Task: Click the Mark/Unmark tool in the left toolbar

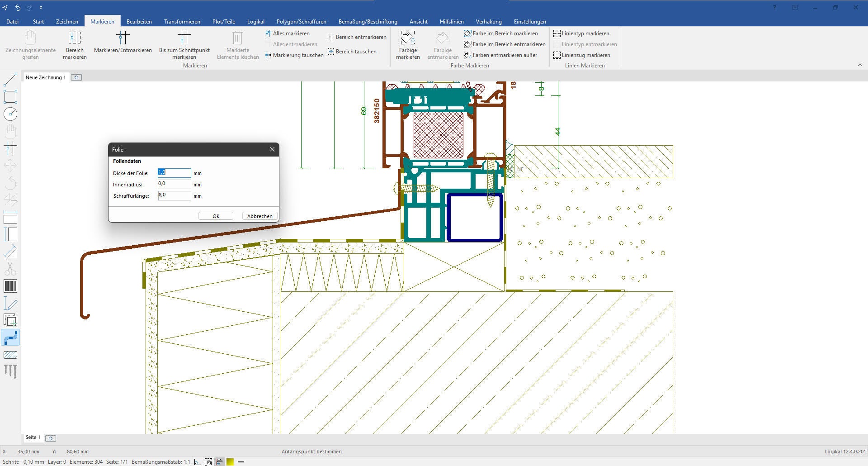Action: pyautogui.click(x=10, y=148)
